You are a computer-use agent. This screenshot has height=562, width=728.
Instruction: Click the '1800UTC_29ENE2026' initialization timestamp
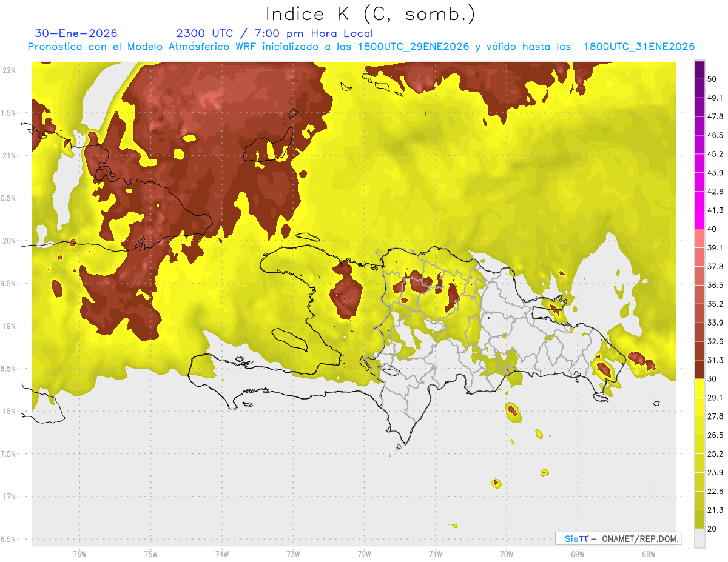tap(414, 47)
